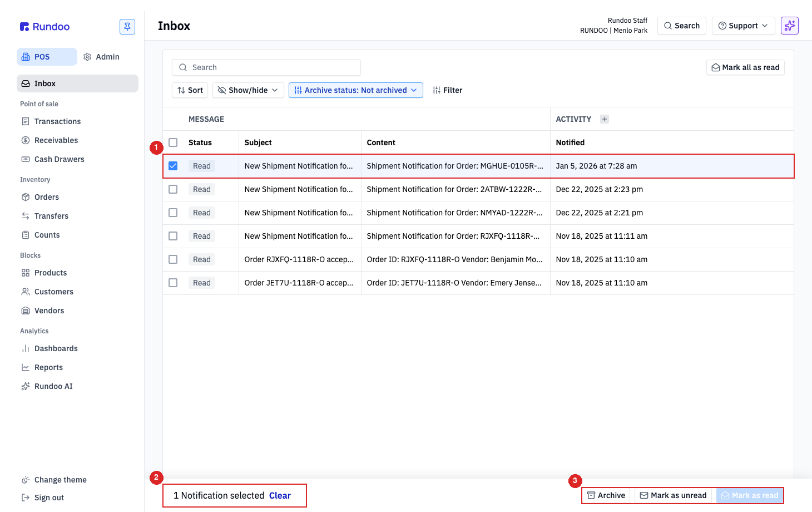Viewport: 812px width, 512px height.
Task: Click the Dashboards chart icon
Action: [x=26, y=348]
